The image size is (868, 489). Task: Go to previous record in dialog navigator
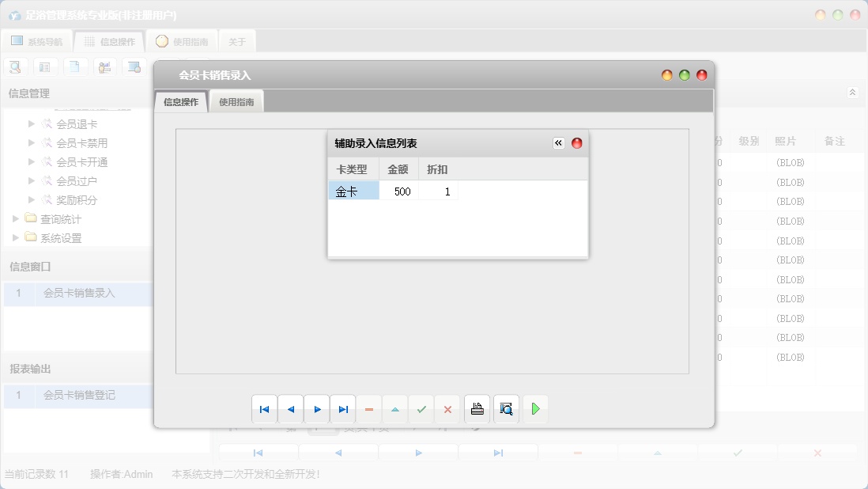(291, 409)
